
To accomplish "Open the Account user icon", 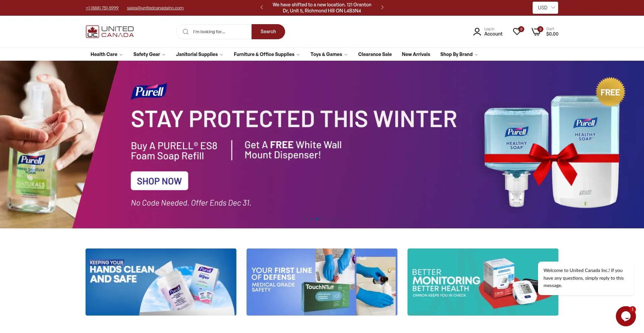I will tap(477, 32).
